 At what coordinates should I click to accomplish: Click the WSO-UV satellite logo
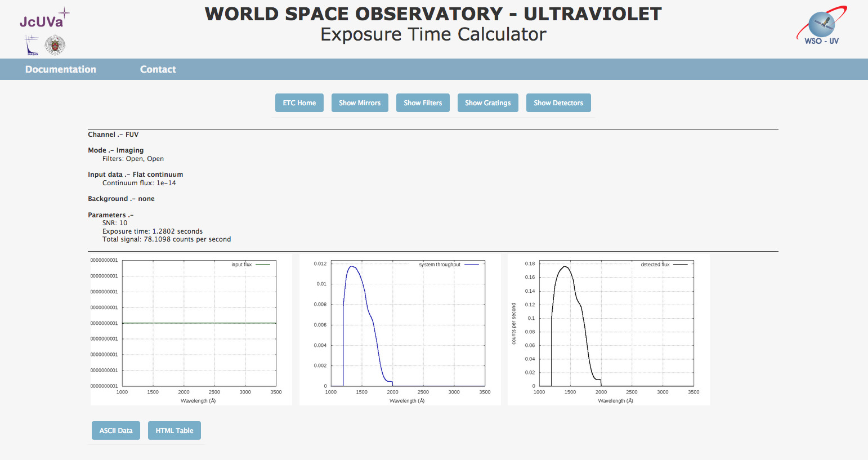(822, 25)
